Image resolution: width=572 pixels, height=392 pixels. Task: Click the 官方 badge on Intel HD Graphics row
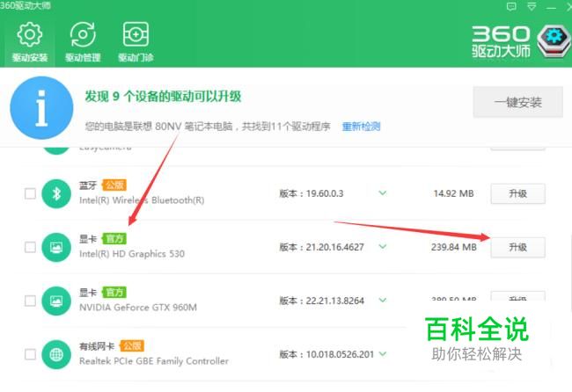tap(114, 238)
